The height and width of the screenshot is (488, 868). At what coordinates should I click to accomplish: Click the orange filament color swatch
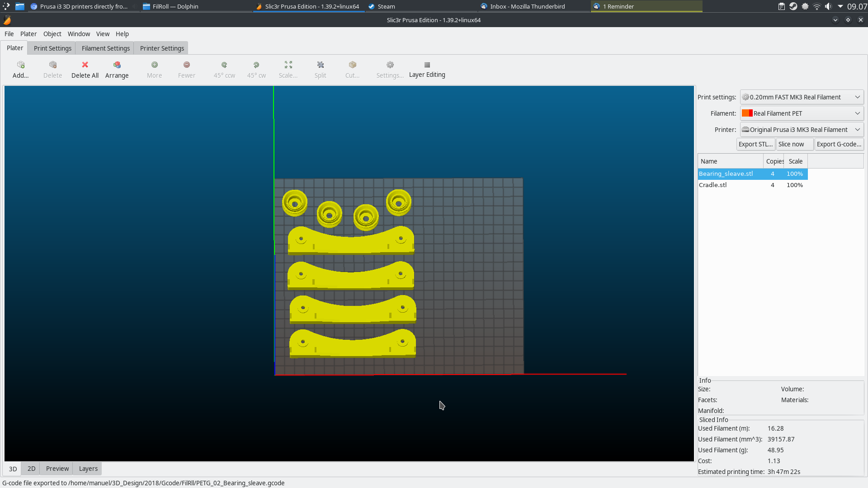point(747,113)
